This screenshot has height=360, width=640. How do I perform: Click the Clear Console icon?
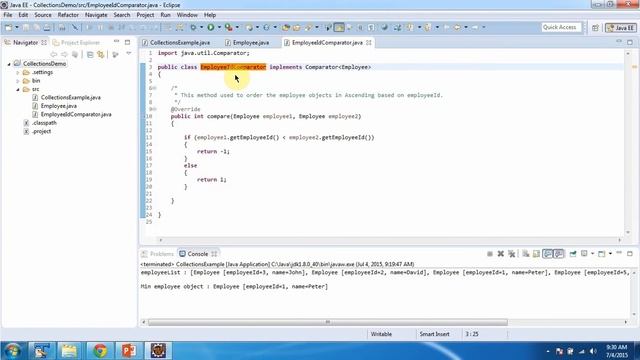click(x=526, y=254)
